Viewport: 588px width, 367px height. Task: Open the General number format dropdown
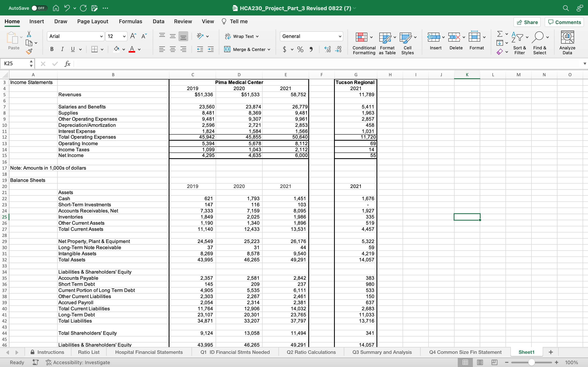(340, 36)
